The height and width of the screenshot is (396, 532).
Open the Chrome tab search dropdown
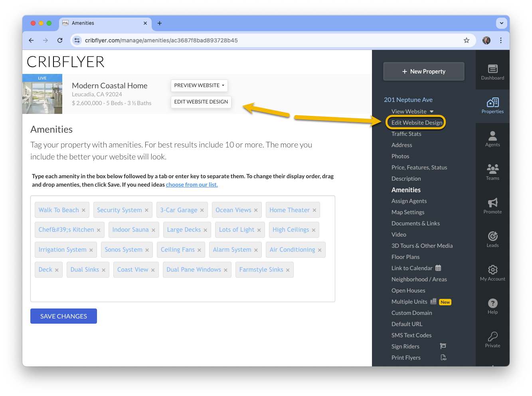point(501,23)
